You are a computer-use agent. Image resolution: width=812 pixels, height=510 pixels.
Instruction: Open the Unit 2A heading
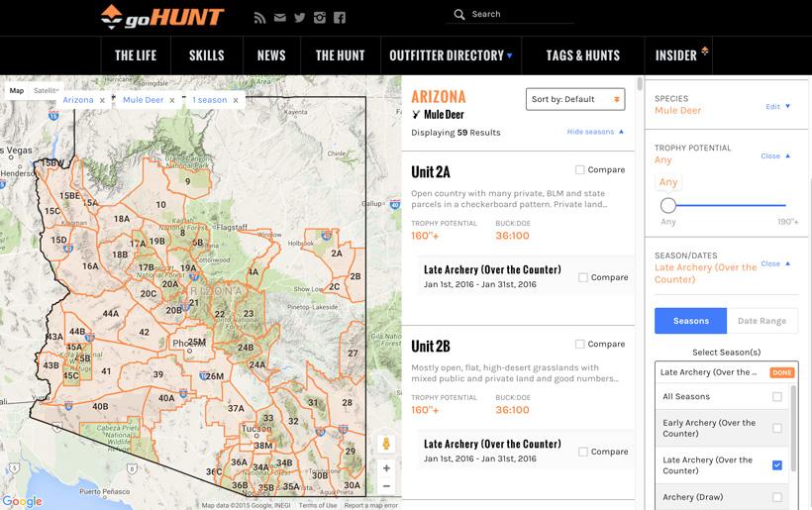pyautogui.click(x=431, y=172)
